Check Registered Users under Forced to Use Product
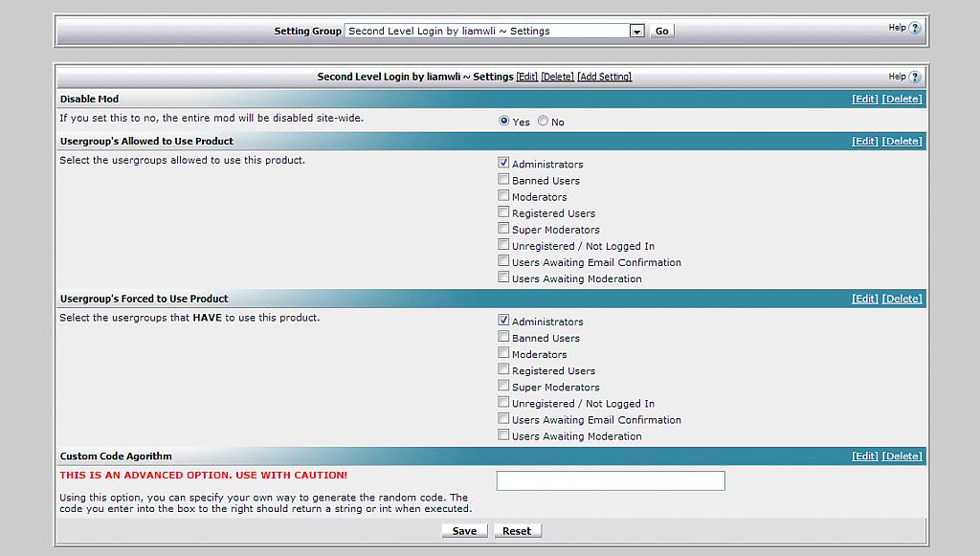 [503, 370]
